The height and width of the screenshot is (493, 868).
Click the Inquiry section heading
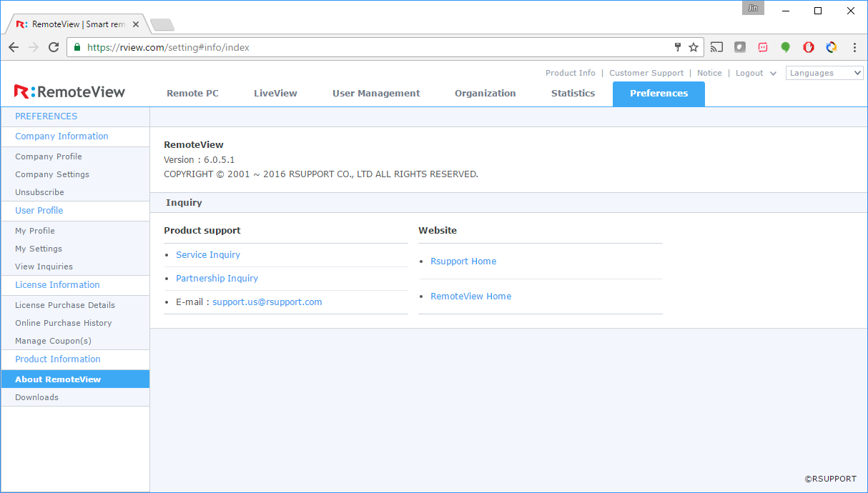coord(184,203)
